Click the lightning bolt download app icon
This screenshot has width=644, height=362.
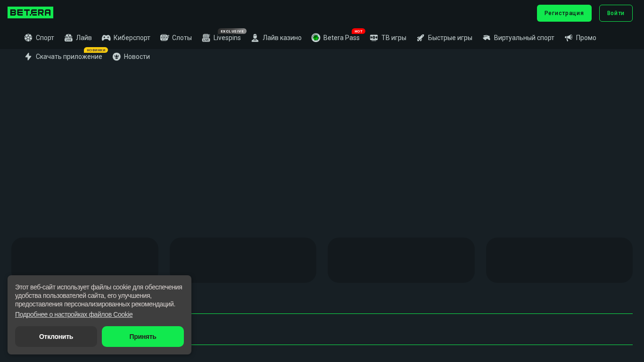coord(28,57)
